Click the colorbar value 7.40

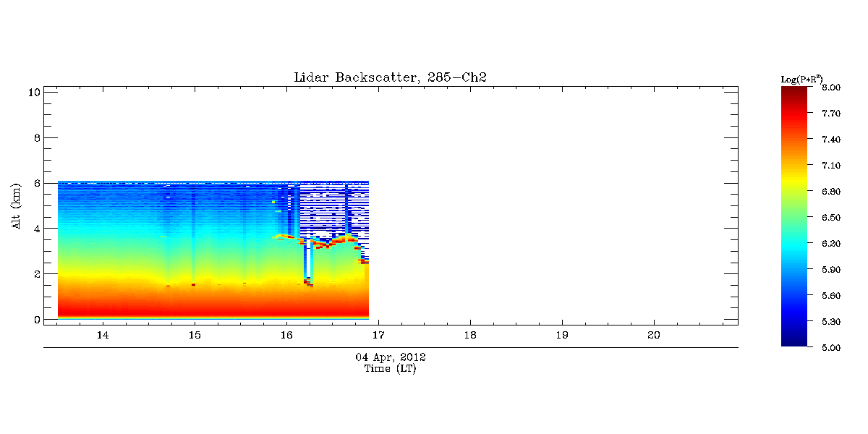tap(831, 140)
